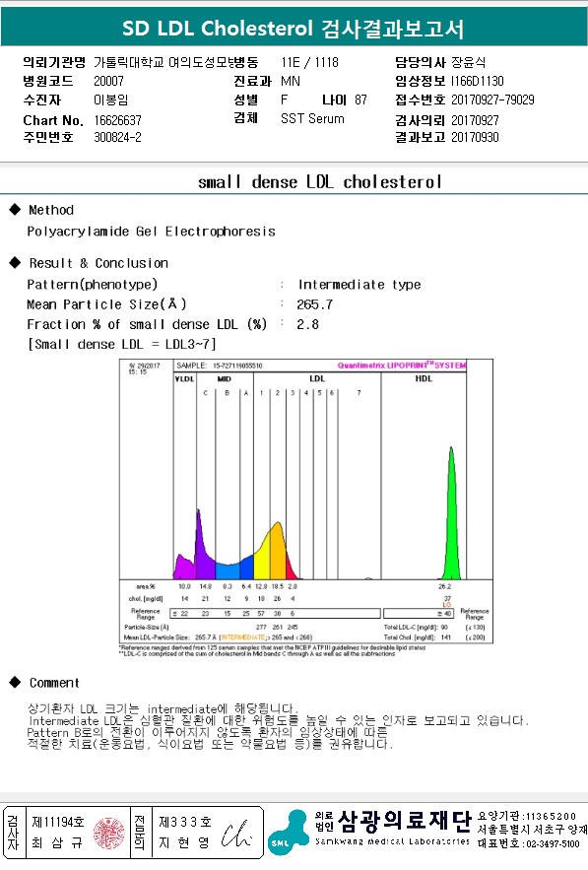Click the HDL column header in chart
This screenshot has width=588, height=870.
click(x=424, y=379)
